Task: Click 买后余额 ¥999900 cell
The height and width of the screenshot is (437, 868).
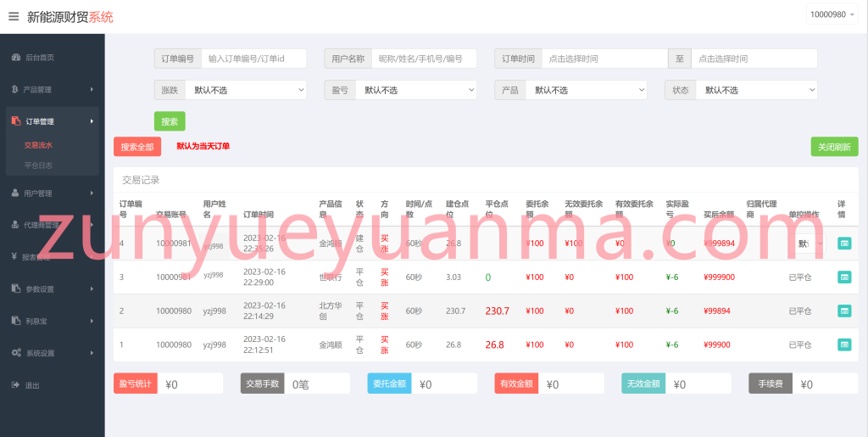Action: click(x=719, y=277)
